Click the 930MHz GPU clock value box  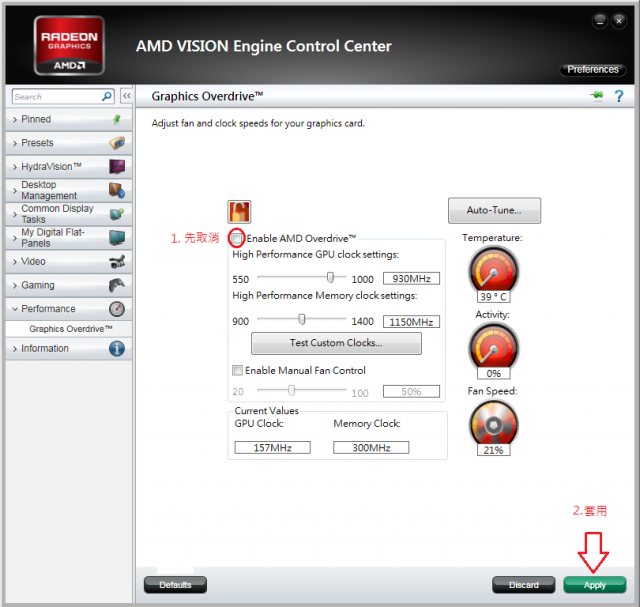[411, 278]
